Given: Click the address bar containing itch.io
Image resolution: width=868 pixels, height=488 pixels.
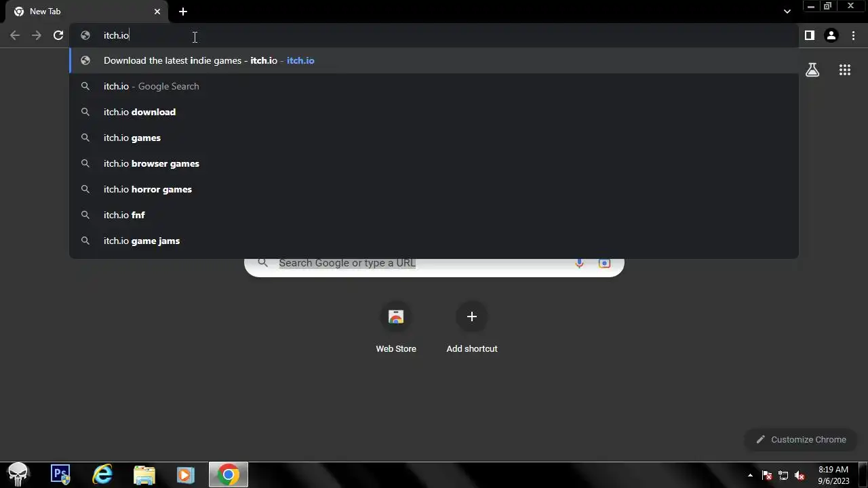Looking at the screenshot, I should tap(434, 35).
